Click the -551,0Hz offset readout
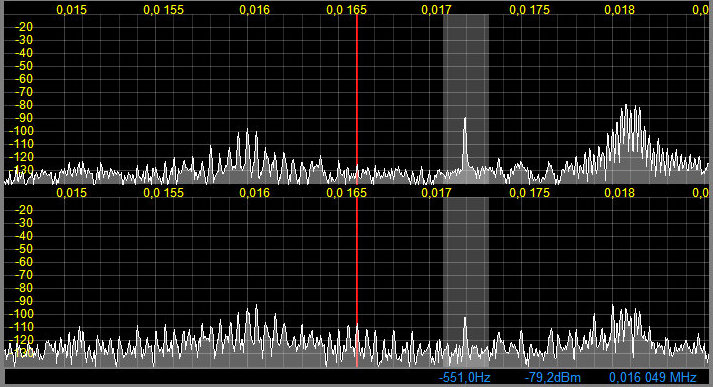Image resolution: width=713 pixels, height=387 pixels. [465, 377]
